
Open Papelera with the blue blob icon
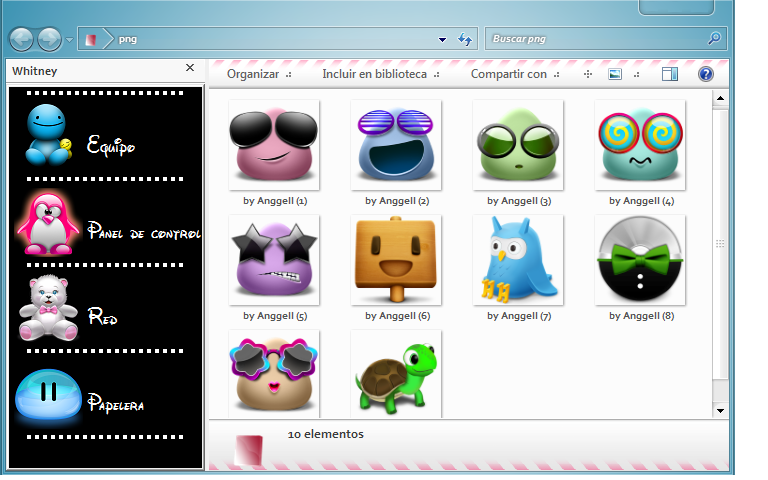pos(48,394)
